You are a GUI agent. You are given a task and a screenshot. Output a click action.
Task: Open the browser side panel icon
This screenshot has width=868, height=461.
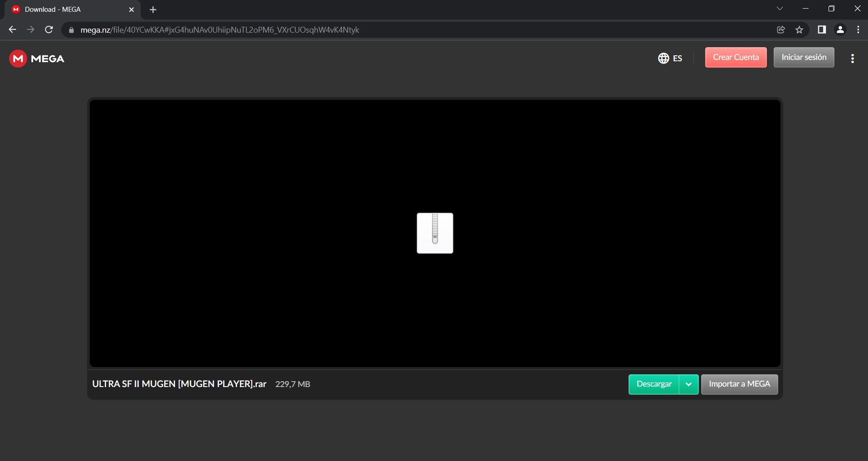tap(822, 30)
